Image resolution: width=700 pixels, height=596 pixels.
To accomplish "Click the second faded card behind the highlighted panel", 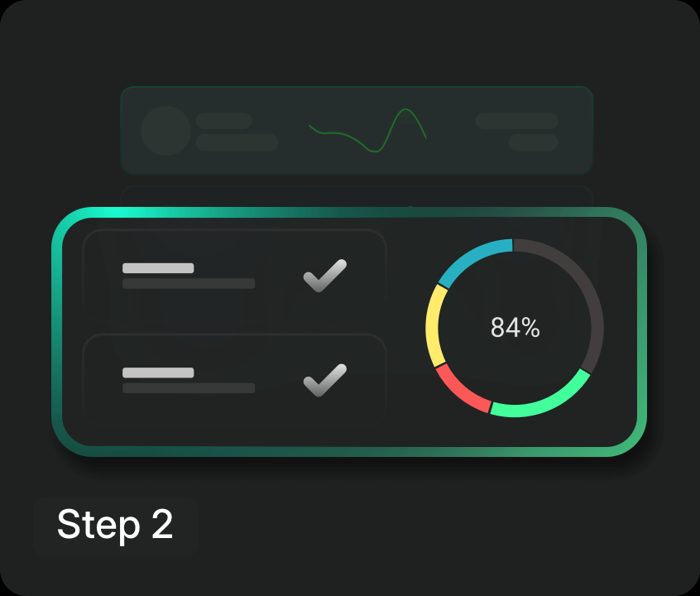I will (x=357, y=195).
